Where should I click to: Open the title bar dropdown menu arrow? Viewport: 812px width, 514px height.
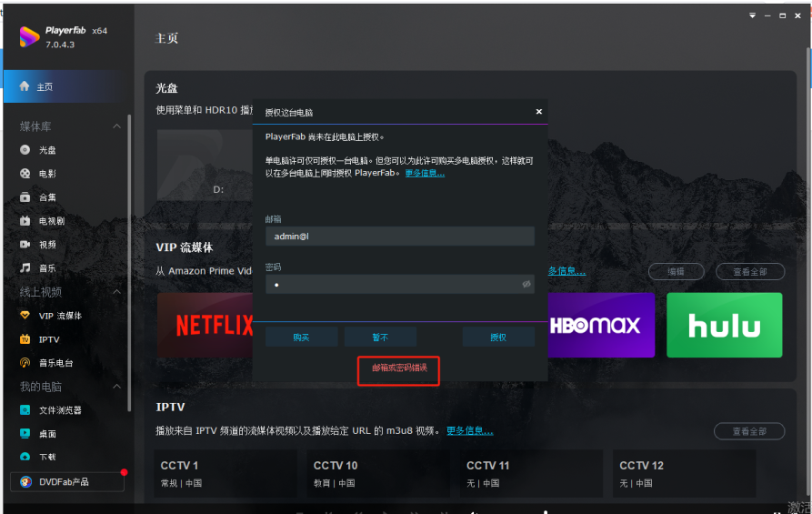point(753,15)
